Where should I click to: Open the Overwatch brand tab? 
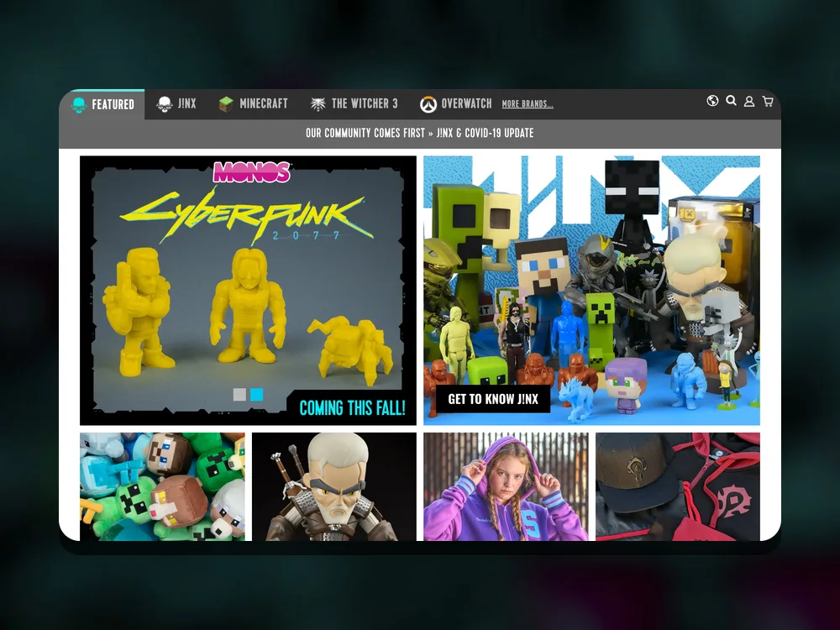coord(456,104)
